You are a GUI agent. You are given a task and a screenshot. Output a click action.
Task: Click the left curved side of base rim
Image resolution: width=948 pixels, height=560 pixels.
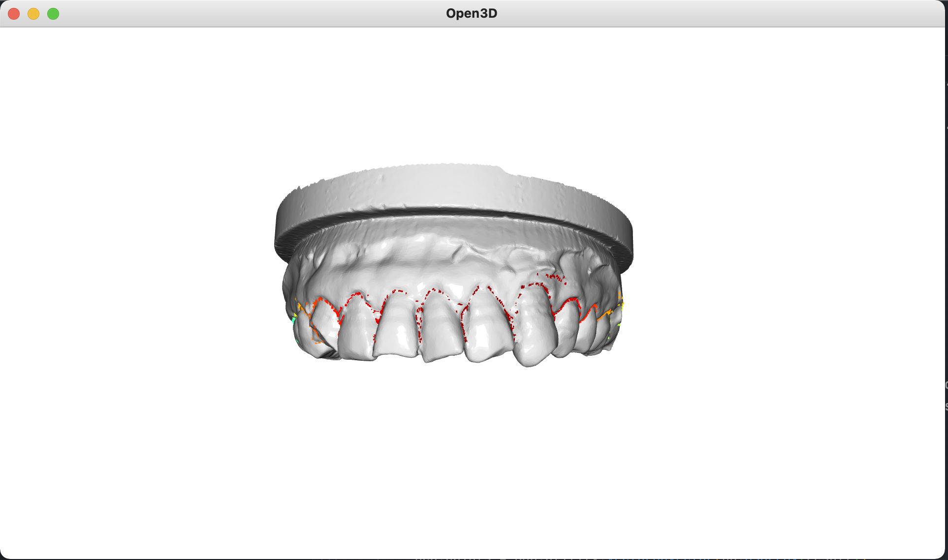coord(285,221)
